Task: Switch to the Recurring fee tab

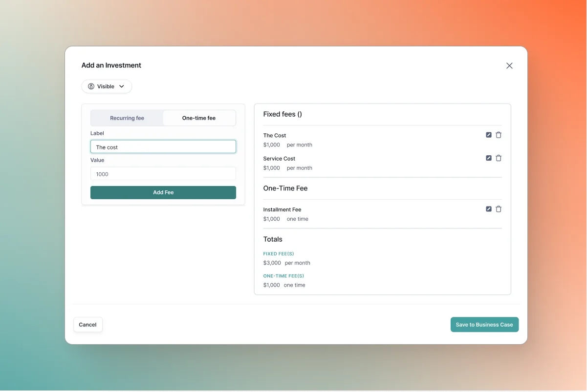Action: pyautogui.click(x=127, y=118)
